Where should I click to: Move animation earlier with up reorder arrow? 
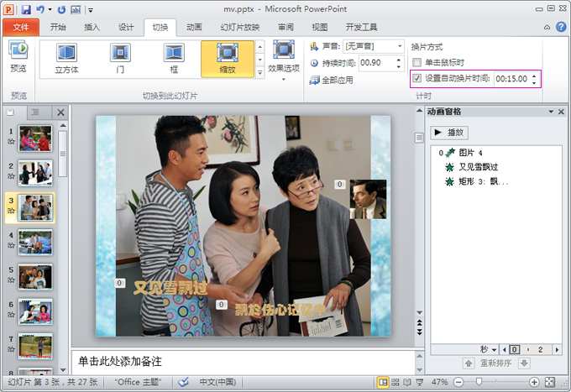pos(469,363)
